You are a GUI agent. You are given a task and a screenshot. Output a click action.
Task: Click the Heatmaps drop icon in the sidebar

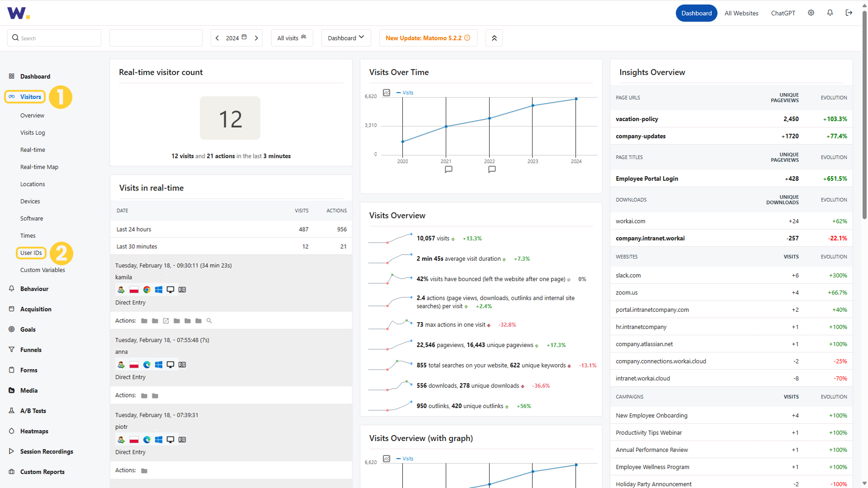[12, 431]
